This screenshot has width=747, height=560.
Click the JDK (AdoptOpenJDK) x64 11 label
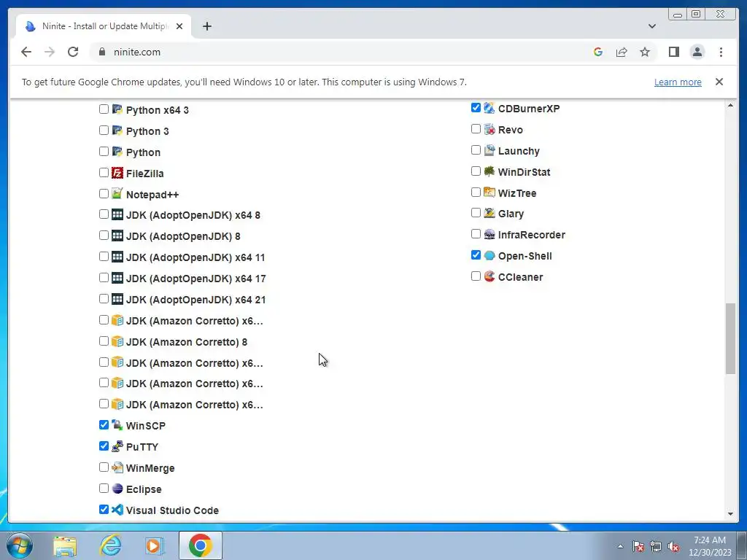click(196, 257)
